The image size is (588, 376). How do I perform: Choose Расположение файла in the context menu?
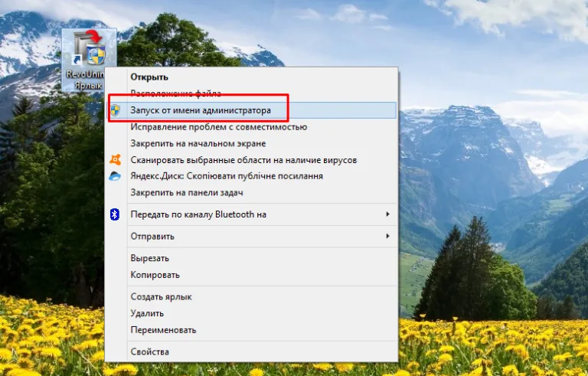coord(251,93)
